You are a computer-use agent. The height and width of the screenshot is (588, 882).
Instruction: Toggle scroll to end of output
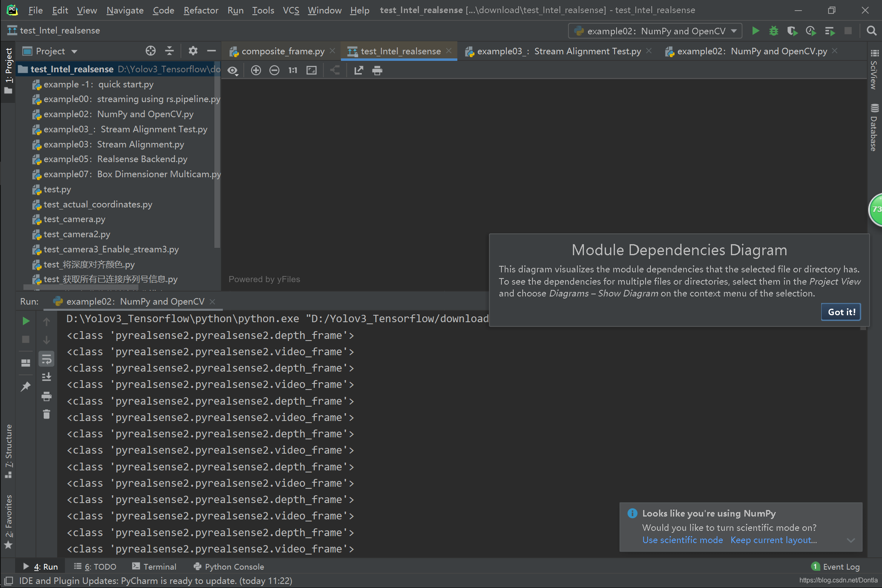pos(47,377)
